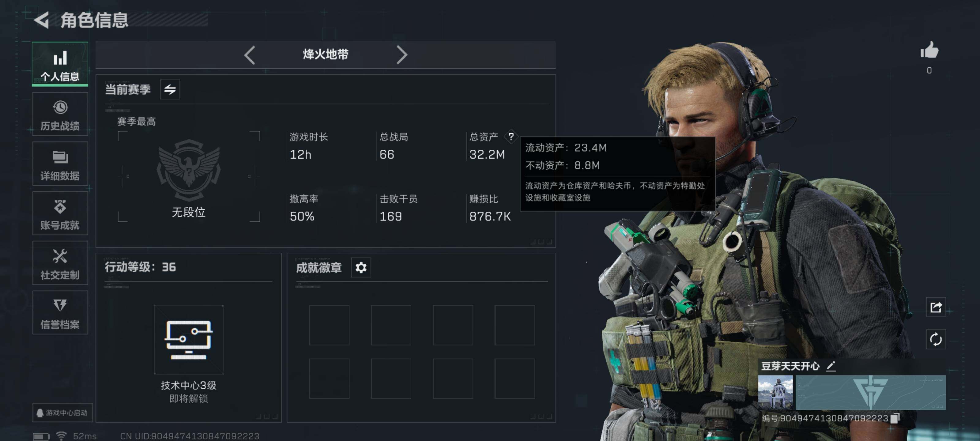Open the 历史战绩 tab
Image resolution: width=980 pixels, height=441 pixels.
pyautogui.click(x=60, y=114)
